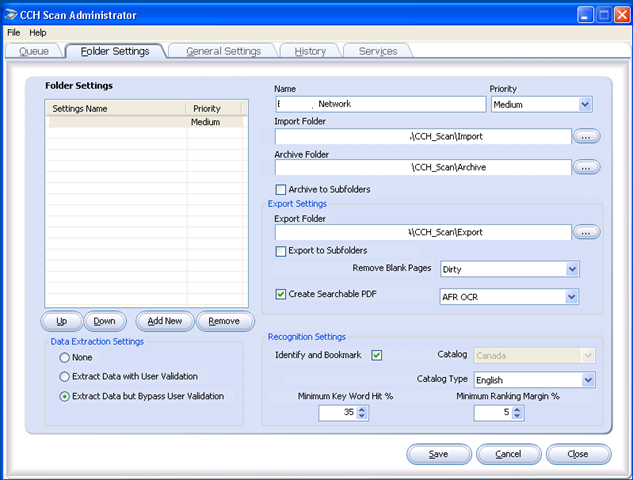
Task: Click the Cancel button
Action: (509, 454)
